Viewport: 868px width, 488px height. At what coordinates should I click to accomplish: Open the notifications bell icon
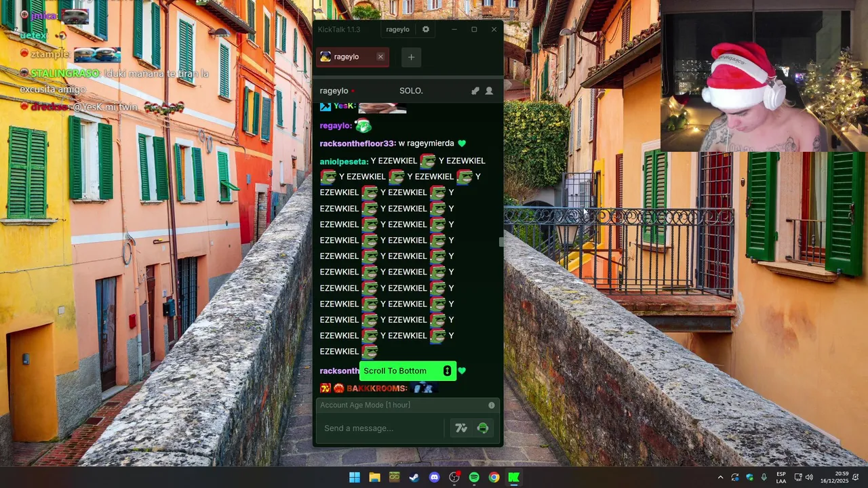856,477
